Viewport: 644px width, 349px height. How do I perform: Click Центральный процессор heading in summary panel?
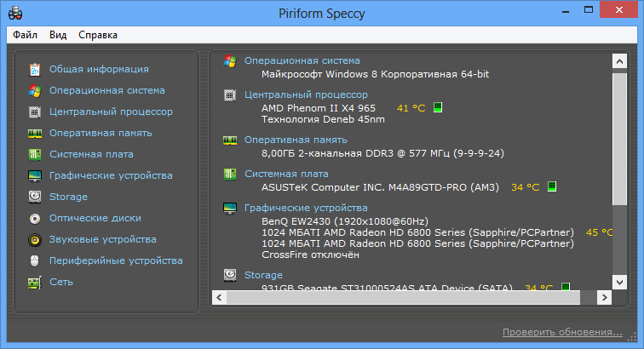[x=306, y=94]
